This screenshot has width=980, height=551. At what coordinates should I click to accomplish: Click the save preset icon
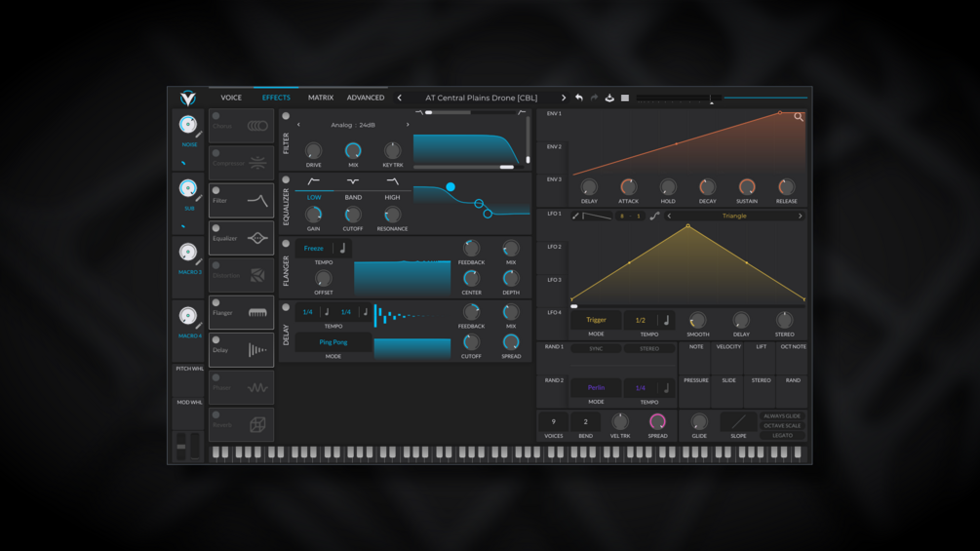pos(609,98)
